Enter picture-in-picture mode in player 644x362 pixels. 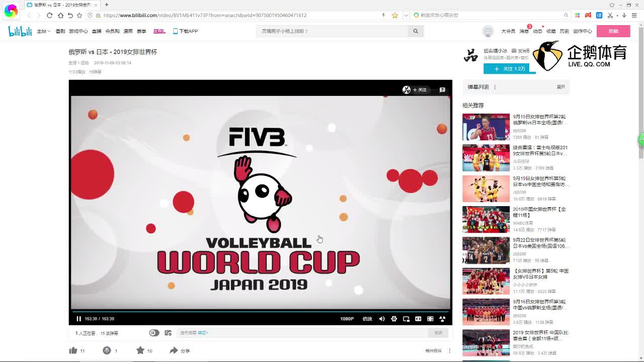click(406, 319)
